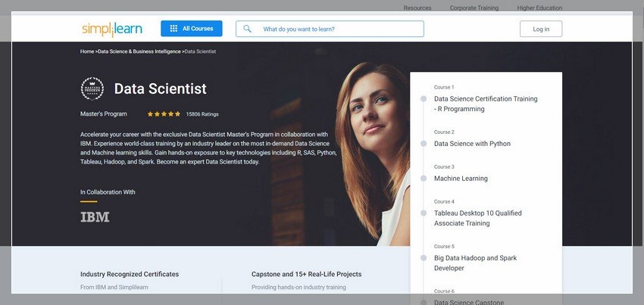Image resolution: width=644 pixels, height=305 pixels.
Task: Click the Course 5 timeline marker dot
Action: 424,258
